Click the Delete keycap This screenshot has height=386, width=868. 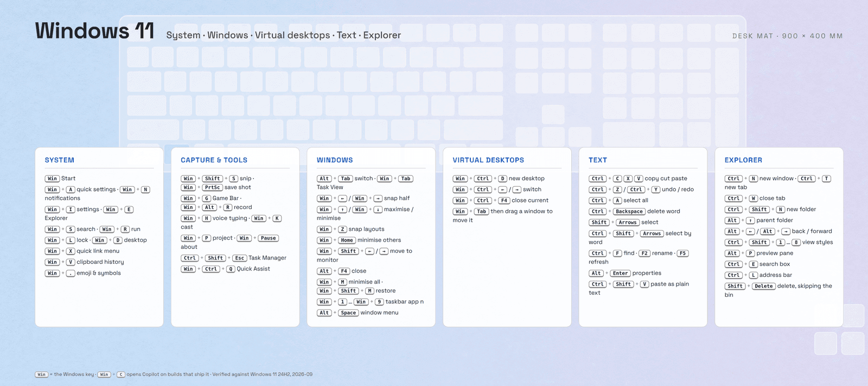763,287
